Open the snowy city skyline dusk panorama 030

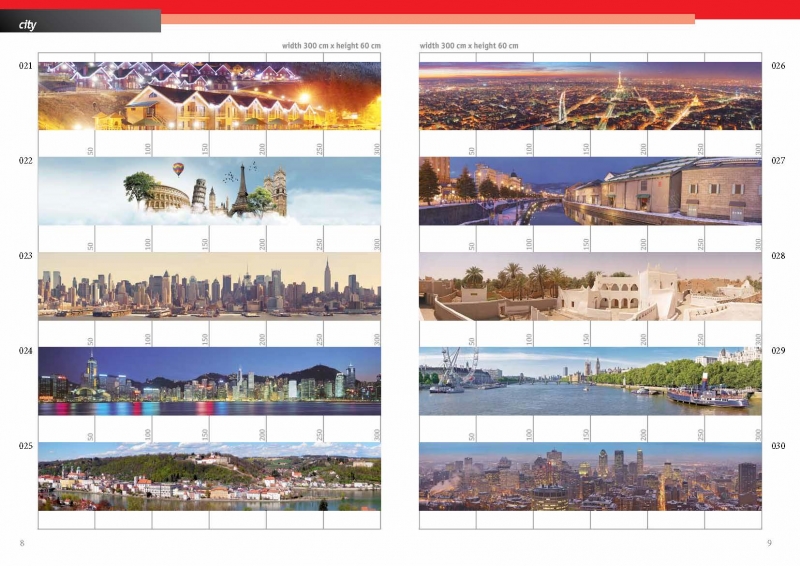[590, 476]
